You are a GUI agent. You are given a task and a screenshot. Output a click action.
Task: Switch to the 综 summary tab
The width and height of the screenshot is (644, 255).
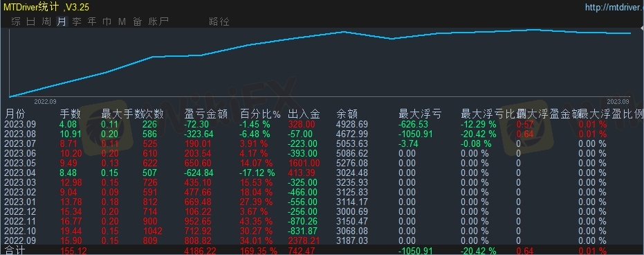click(16, 21)
